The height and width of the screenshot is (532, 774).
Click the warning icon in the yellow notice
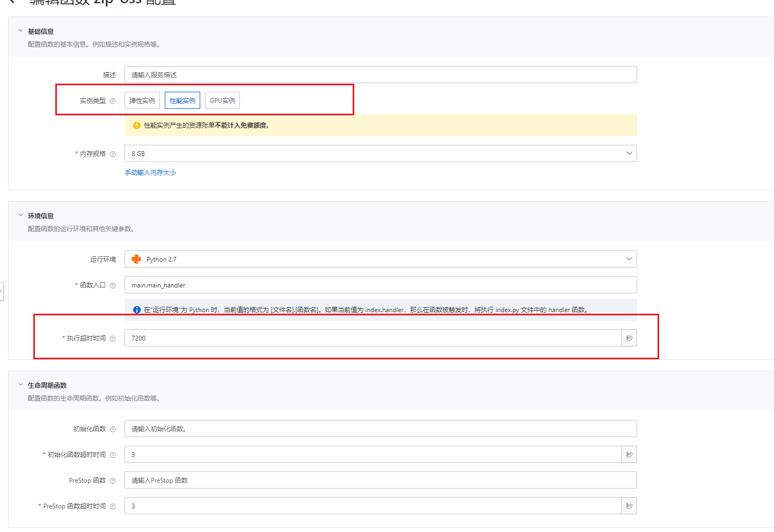[136, 125]
